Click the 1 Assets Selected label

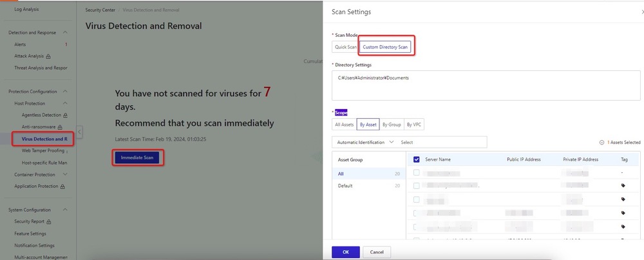(x=623, y=143)
